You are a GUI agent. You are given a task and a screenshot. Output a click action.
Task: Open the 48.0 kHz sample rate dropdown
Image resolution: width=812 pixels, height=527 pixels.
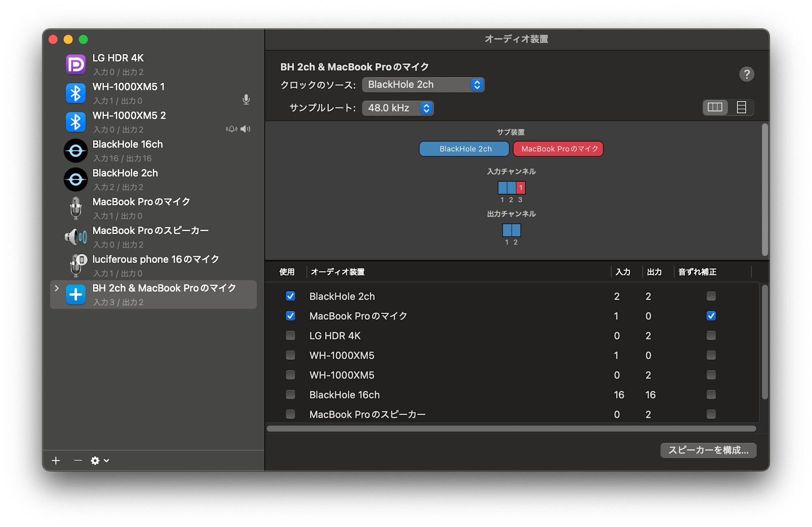coord(397,108)
